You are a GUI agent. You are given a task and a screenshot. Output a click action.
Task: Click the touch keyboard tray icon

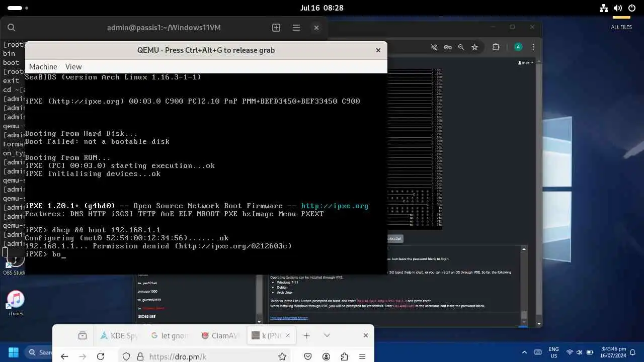538,352
